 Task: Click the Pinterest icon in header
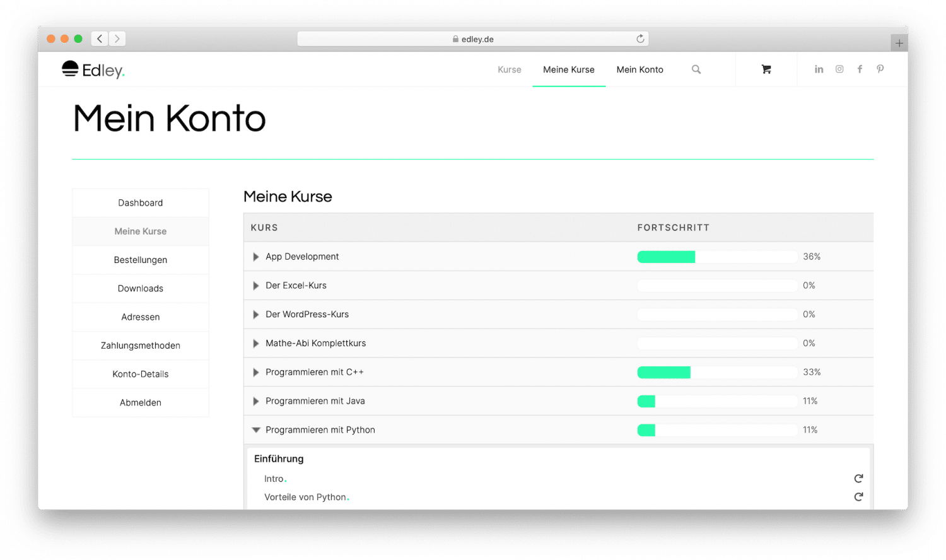pos(880,69)
